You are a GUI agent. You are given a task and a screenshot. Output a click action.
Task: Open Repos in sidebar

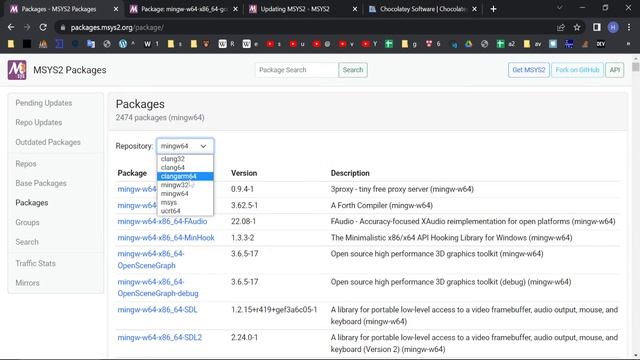(x=26, y=164)
